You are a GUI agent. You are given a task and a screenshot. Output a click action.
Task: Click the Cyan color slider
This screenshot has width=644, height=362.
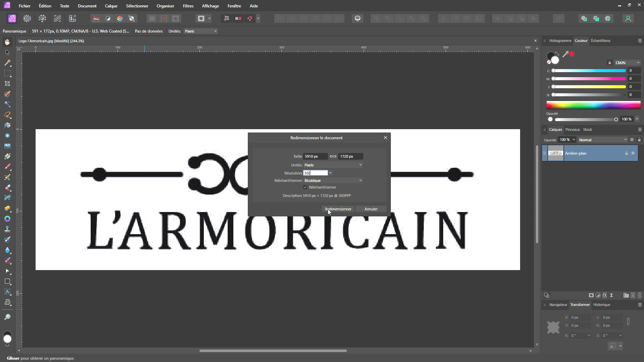click(589, 71)
